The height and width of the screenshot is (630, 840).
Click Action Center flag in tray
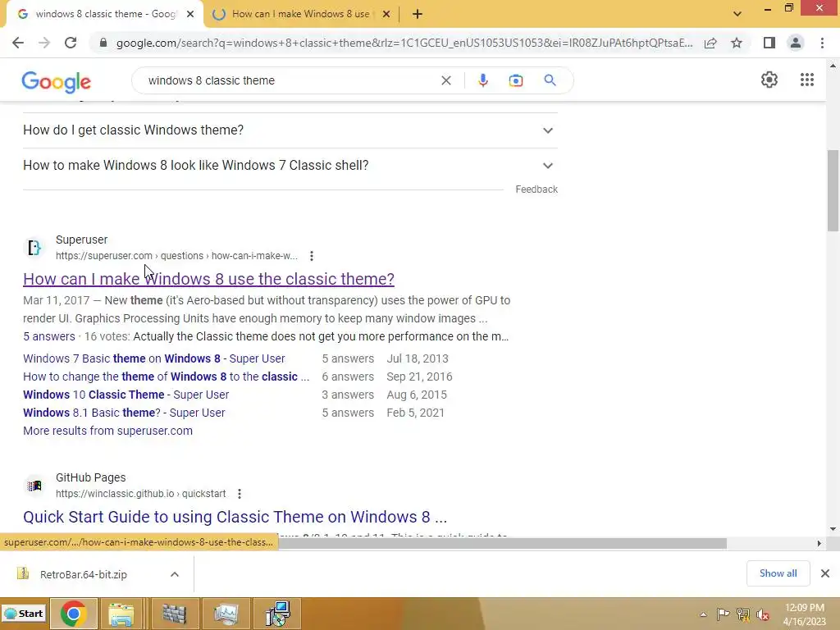tap(724, 614)
